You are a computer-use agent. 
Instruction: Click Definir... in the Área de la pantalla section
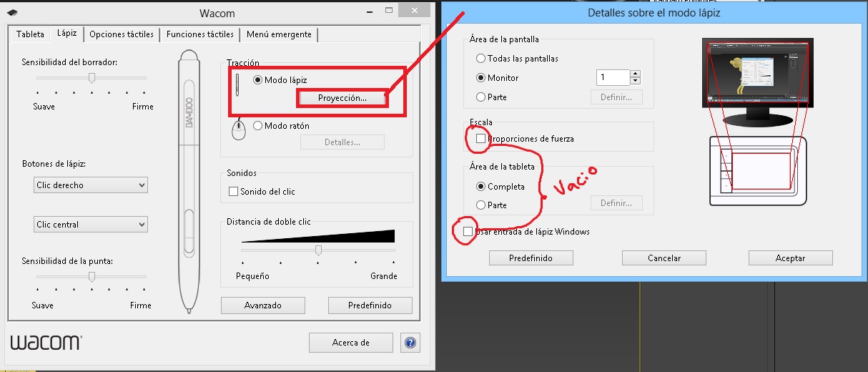coord(616,97)
